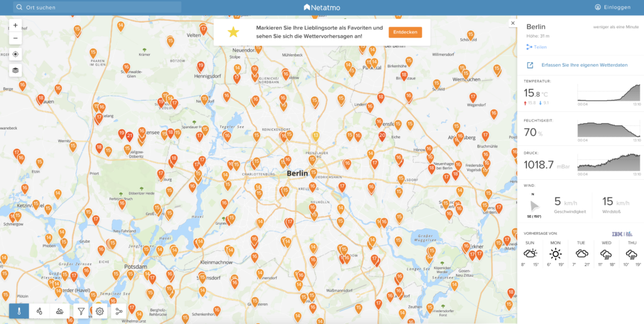The width and height of the screenshot is (644, 324).
Task: Switch map to wind view
Action: click(60, 311)
